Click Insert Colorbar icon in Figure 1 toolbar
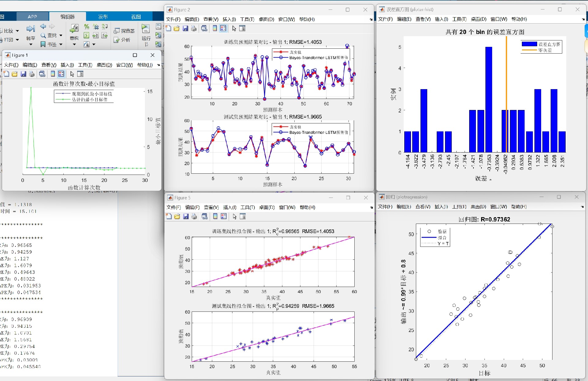Viewport: 588px width, 381px height. click(53, 74)
